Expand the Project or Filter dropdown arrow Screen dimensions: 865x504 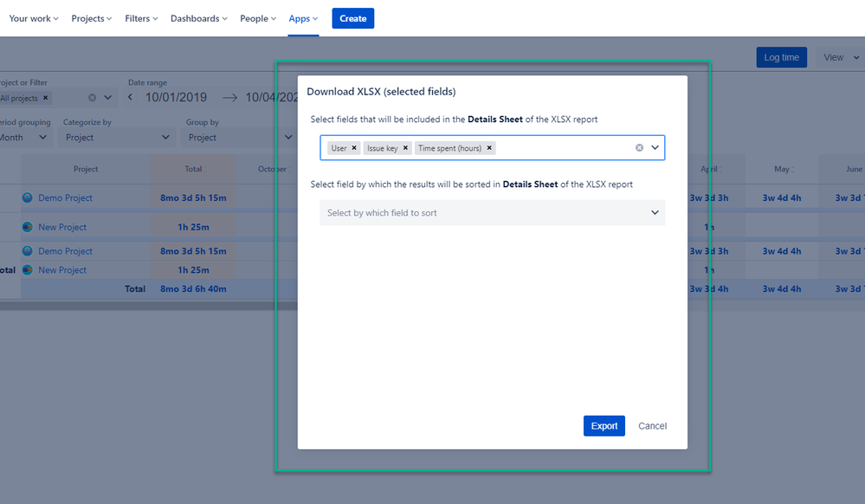click(x=108, y=98)
